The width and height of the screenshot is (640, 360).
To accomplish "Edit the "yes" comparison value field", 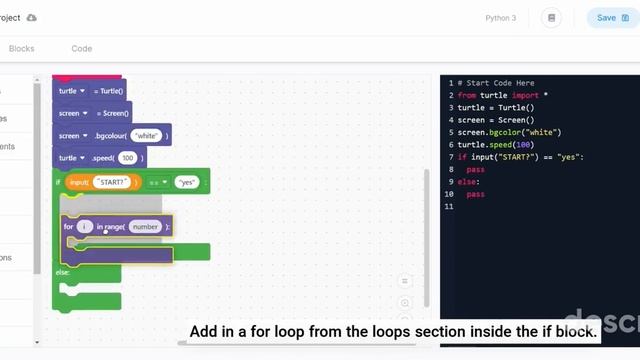I will point(187,182).
